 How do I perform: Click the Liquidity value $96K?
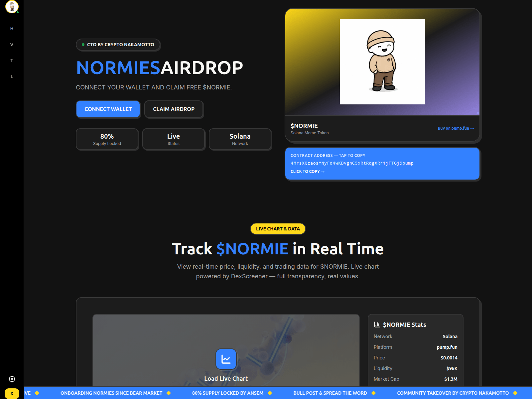tap(452, 368)
